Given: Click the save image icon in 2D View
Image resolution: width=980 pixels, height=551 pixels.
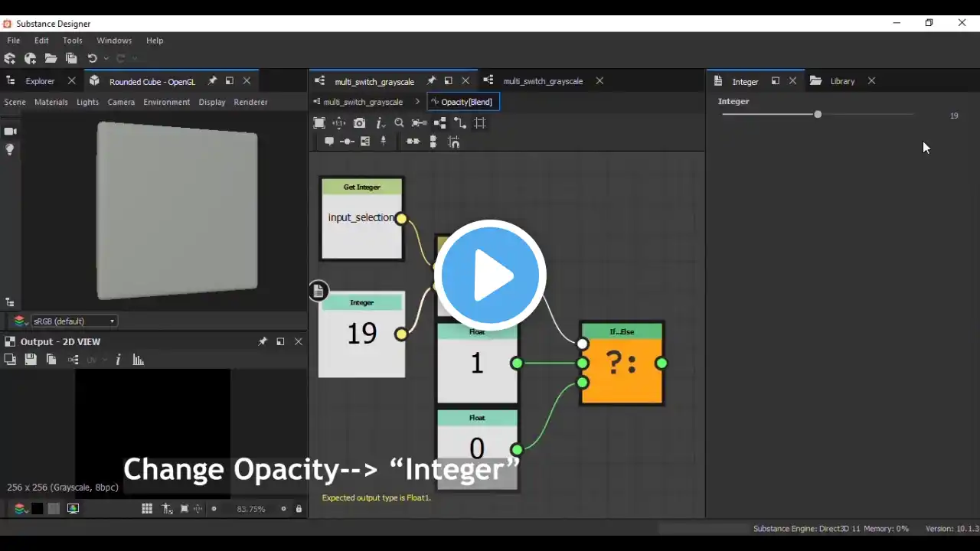Looking at the screenshot, I should 31,360.
